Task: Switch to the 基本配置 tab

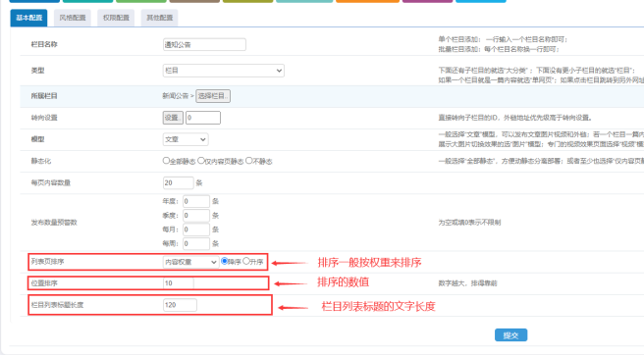Action: pos(28,18)
